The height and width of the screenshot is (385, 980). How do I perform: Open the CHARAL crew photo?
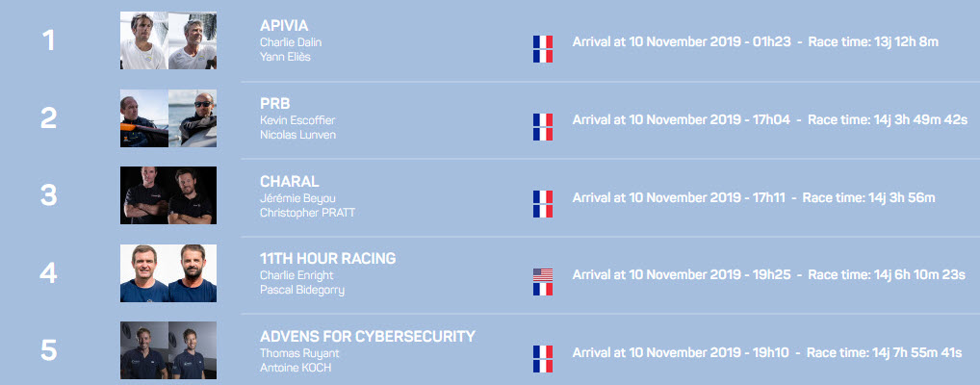[x=168, y=195]
